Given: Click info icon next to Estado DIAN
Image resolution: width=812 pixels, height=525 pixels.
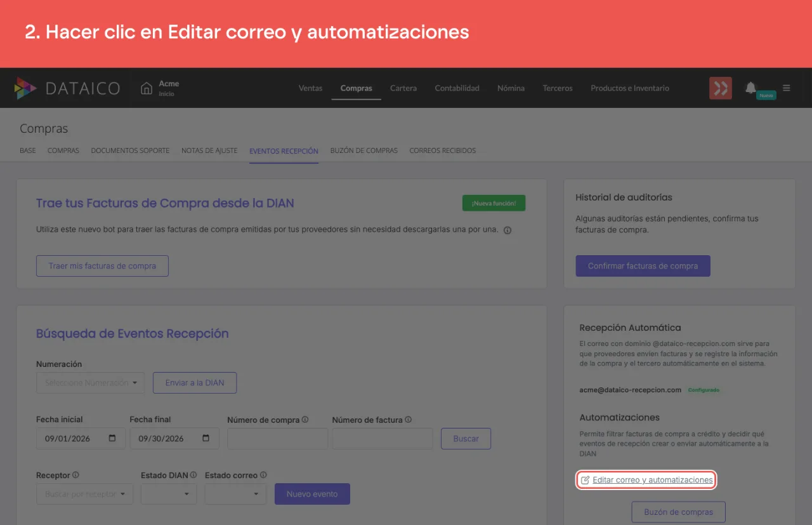Looking at the screenshot, I should point(193,475).
